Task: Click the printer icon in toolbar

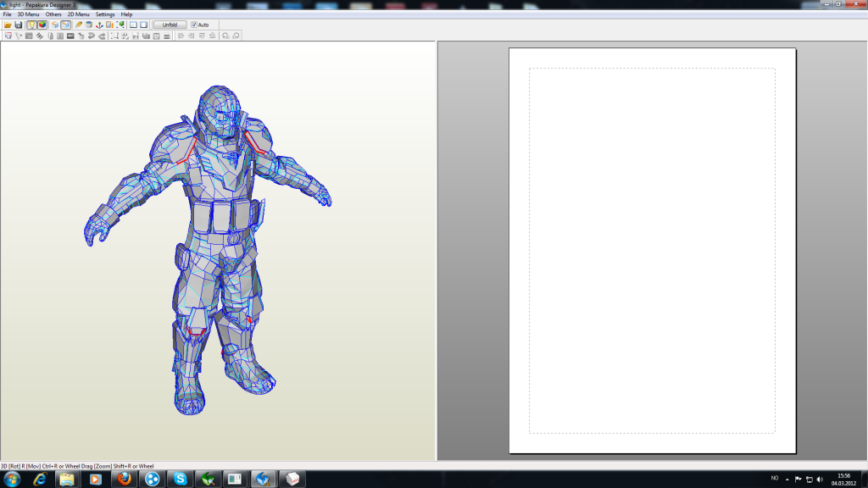Action: (x=167, y=36)
